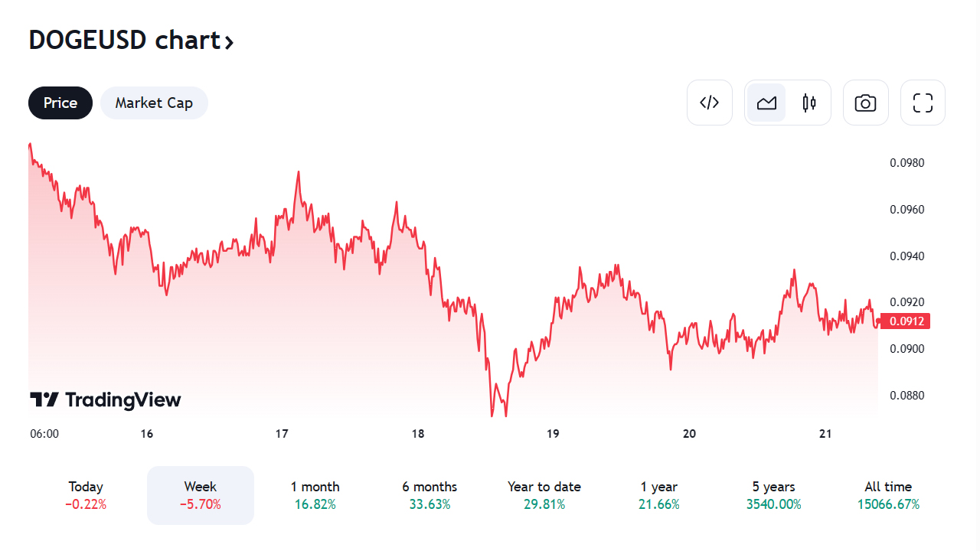Click the 18 date marker on time axis

417,434
